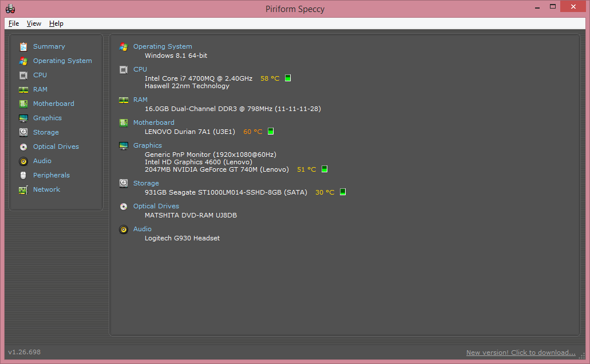Screen dimensions: 590x364
Task: Click the Storage hard drive icon in sidebar
Action: coord(23,132)
